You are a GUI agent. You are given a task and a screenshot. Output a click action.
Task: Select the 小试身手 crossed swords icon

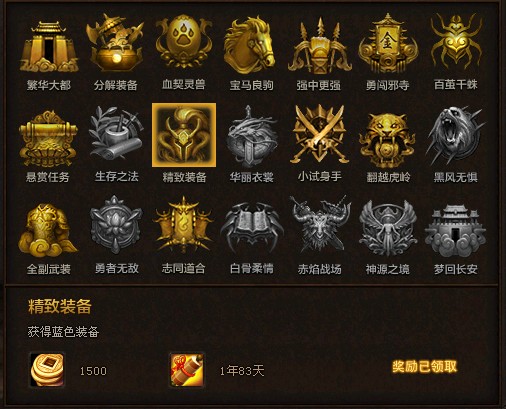point(319,135)
